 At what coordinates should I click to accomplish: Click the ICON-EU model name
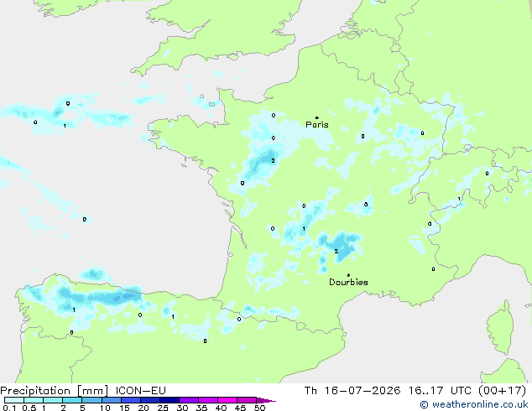(140, 391)
